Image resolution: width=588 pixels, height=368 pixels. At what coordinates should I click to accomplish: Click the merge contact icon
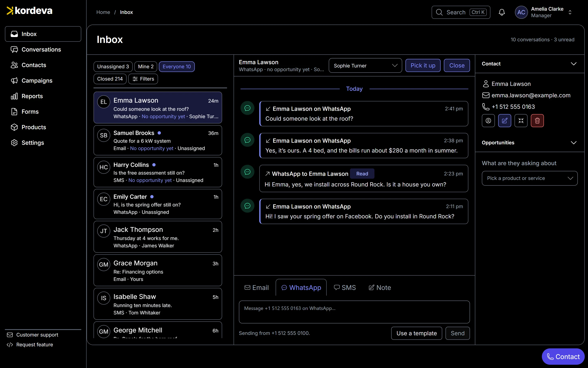click(x=521, y=121)
